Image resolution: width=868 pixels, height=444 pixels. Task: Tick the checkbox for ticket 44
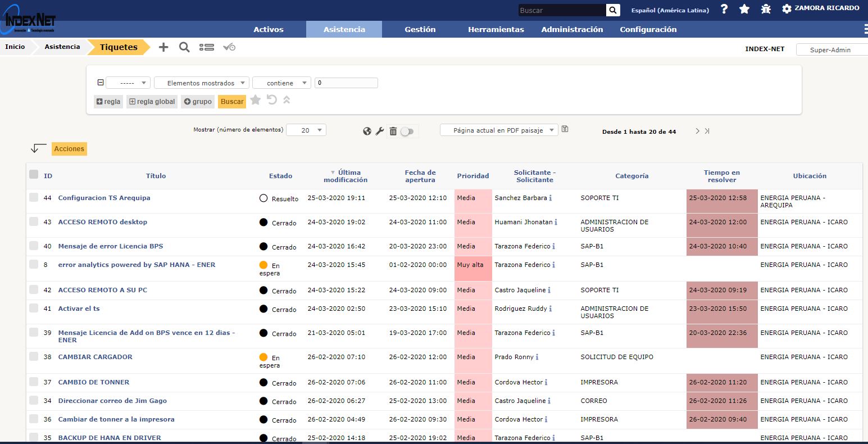34,197
